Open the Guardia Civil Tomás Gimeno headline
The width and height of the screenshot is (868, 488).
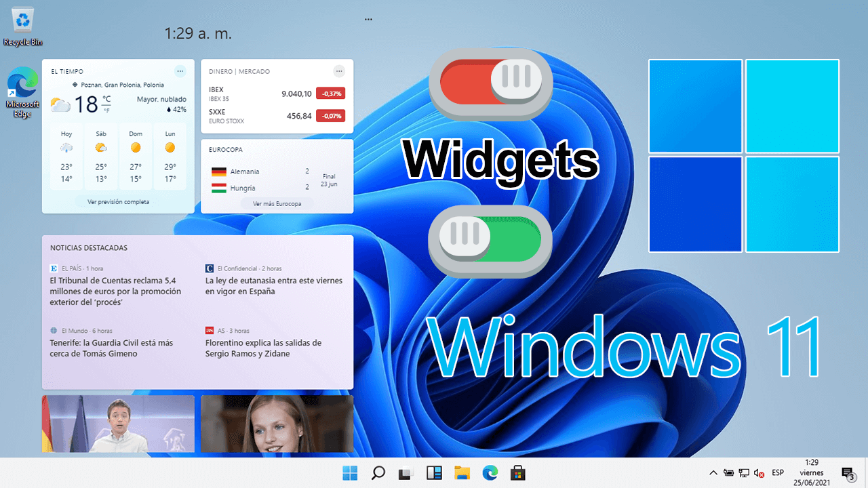coord(111,348)
